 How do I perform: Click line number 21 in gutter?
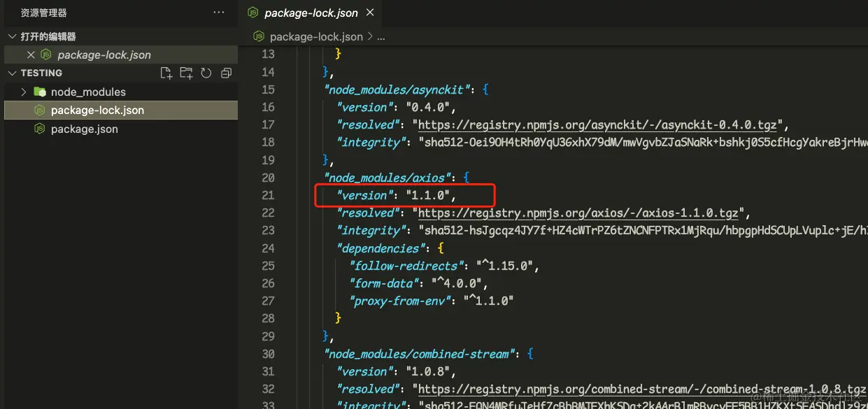click(268, 195)
